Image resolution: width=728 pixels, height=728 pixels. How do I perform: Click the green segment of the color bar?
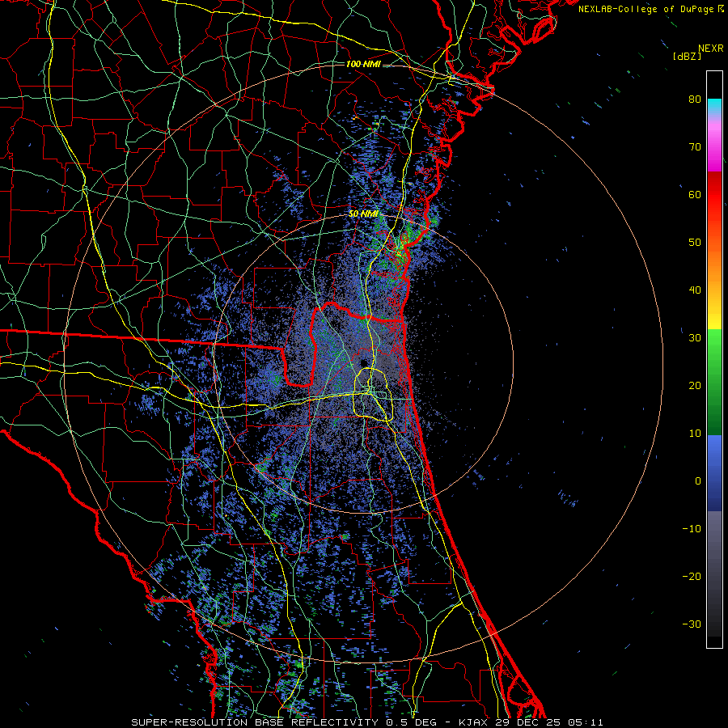coord(714,382)
